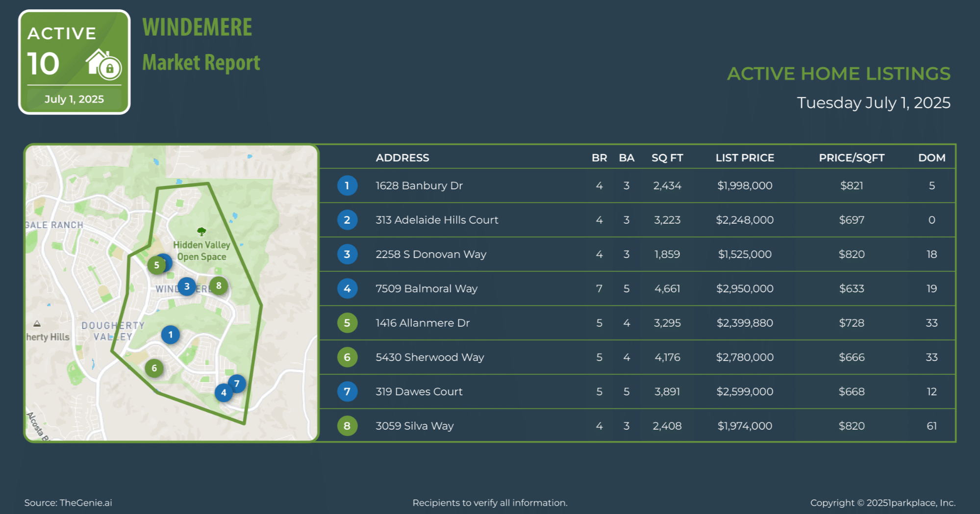
Task: Click Recipients to verify all information
Action: tap(490, 503)
